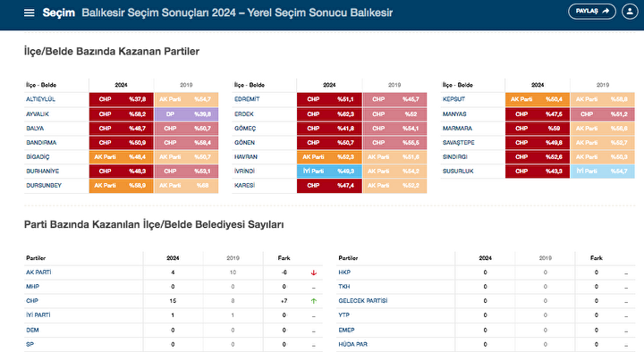Open the SUSURLUK district link
The height and width of the screenshot is (352, 644).
point(458,171)
